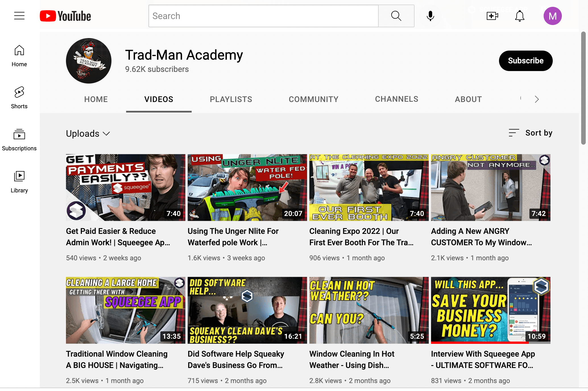
Task: Click '2.5K views • 1 month ago' text
Action: pos(105,380)
